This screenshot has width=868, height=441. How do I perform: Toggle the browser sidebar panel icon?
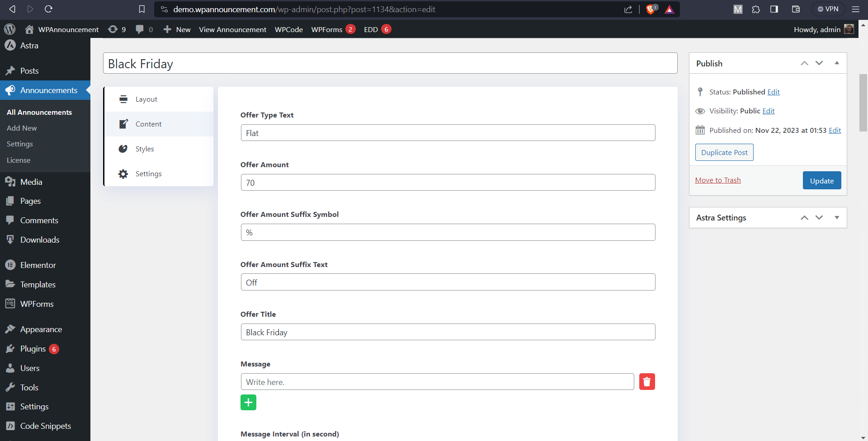(x=774, y=9)
